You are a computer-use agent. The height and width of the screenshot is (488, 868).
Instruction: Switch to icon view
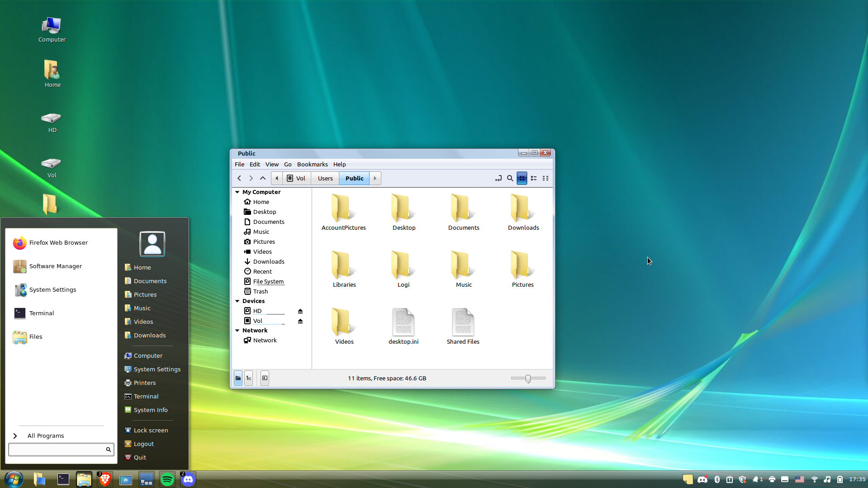[x=522, y=178]
